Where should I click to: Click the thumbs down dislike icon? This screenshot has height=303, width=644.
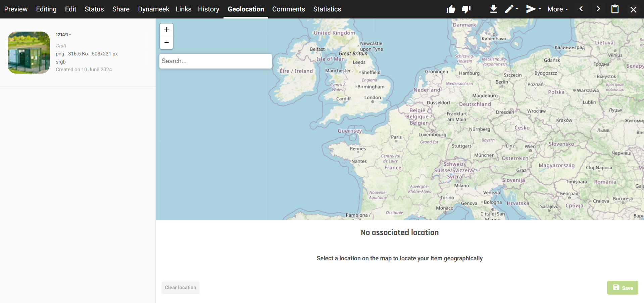pyautogui.click(x=466, y=9)
